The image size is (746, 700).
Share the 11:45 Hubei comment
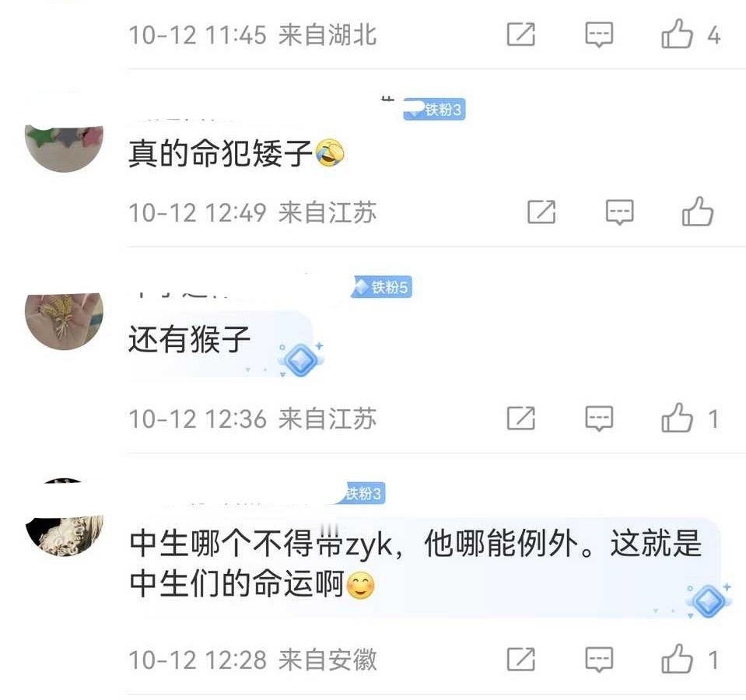click(x=521, y=34)
